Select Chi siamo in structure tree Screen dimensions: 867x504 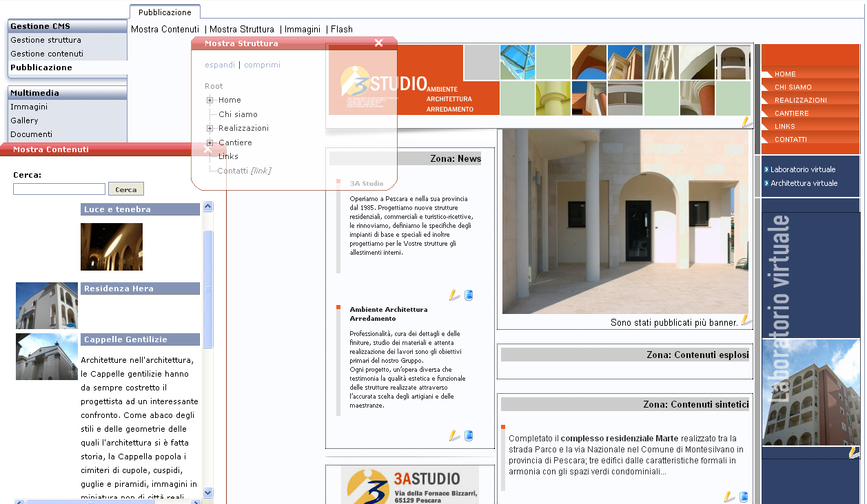238,114
